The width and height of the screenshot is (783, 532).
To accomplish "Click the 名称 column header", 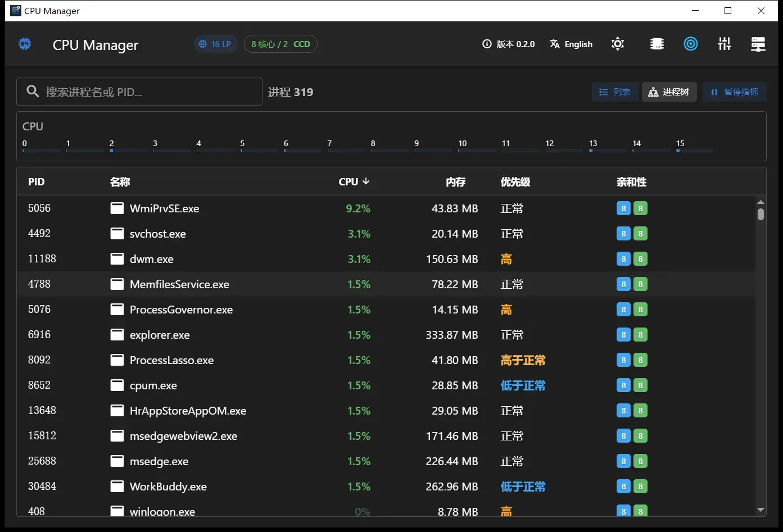I will pyautogui.click(x=120, y=181).
